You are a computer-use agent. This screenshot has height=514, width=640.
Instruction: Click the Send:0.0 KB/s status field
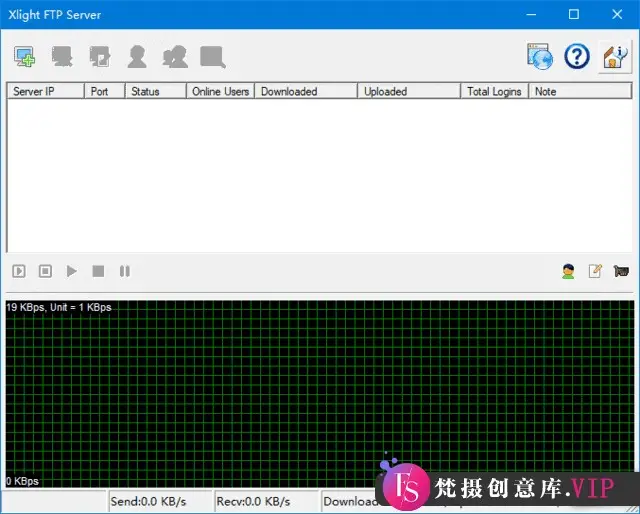click(x=160, y=501)
